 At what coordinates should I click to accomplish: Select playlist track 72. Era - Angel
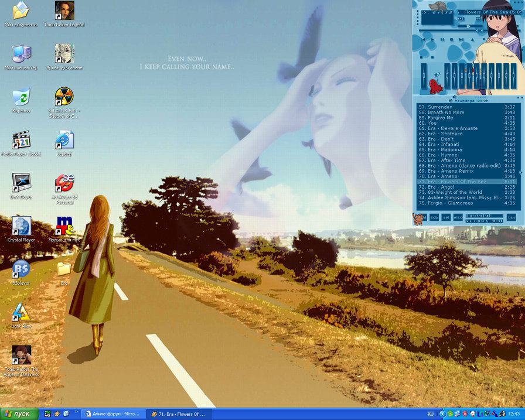[x=467, y=187]
